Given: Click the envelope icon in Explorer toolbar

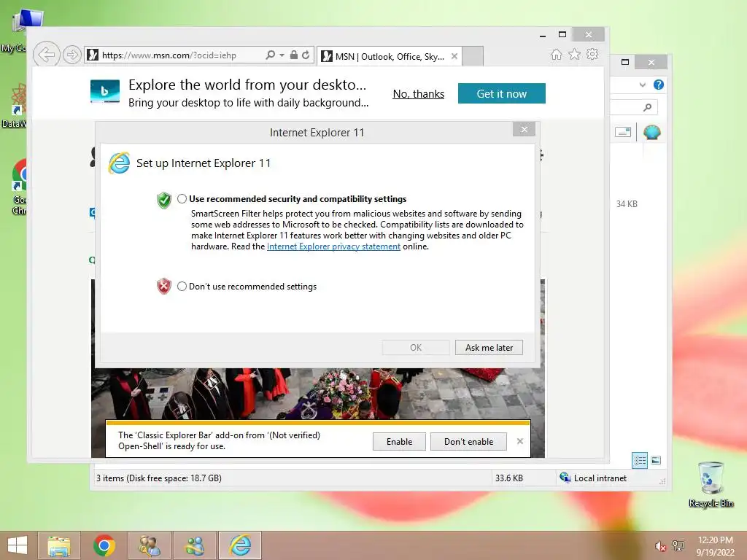Looking at the screenshot, I should tap(623, 132).
